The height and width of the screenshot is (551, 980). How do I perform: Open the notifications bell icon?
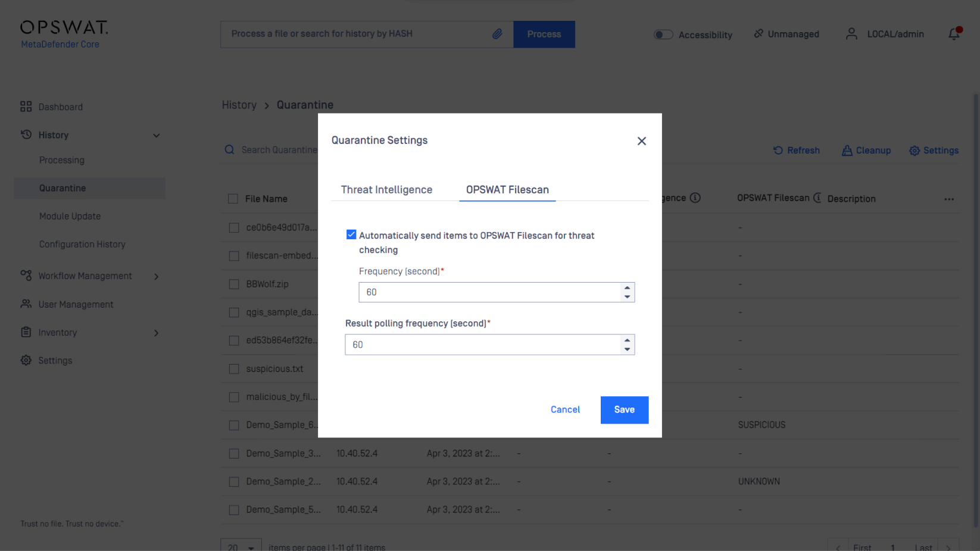(x=954, y=34)
